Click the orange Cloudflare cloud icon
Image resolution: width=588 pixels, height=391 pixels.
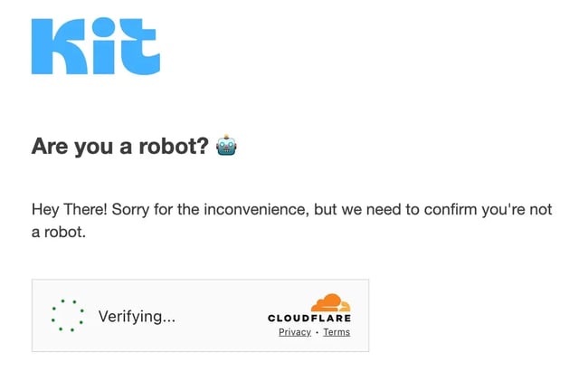[x=330, y=303]
